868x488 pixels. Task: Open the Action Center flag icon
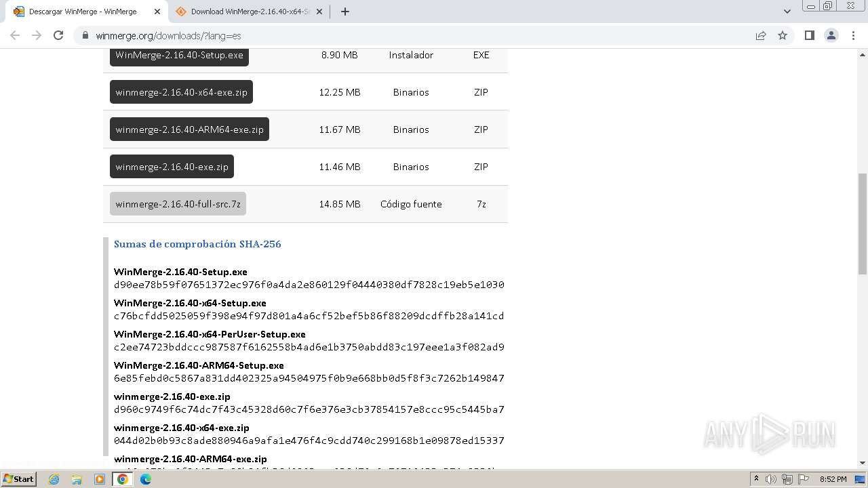point(803,479)
